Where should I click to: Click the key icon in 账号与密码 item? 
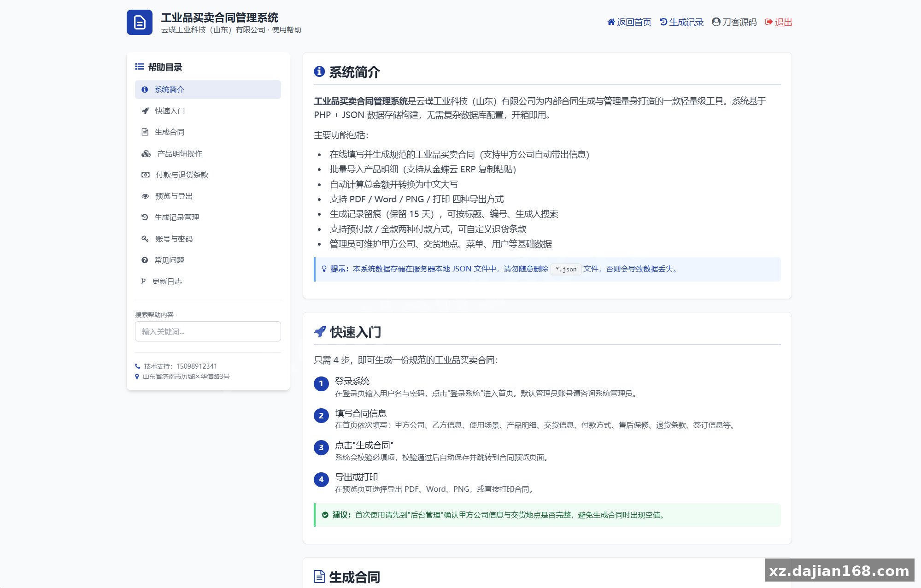[145, 239]
